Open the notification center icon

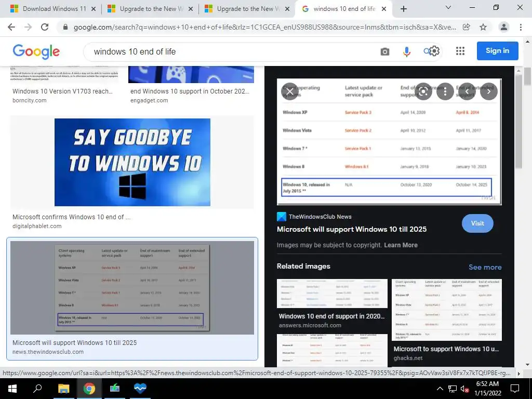point(515,389)
